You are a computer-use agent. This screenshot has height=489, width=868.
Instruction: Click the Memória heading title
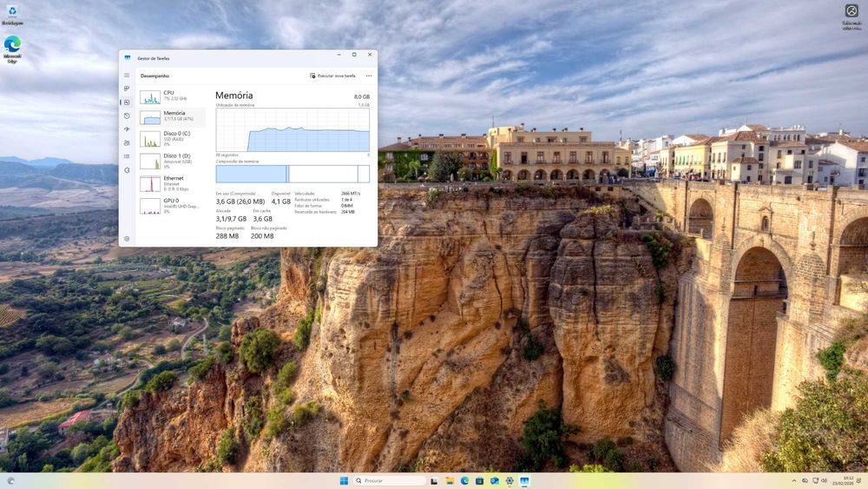234,96
